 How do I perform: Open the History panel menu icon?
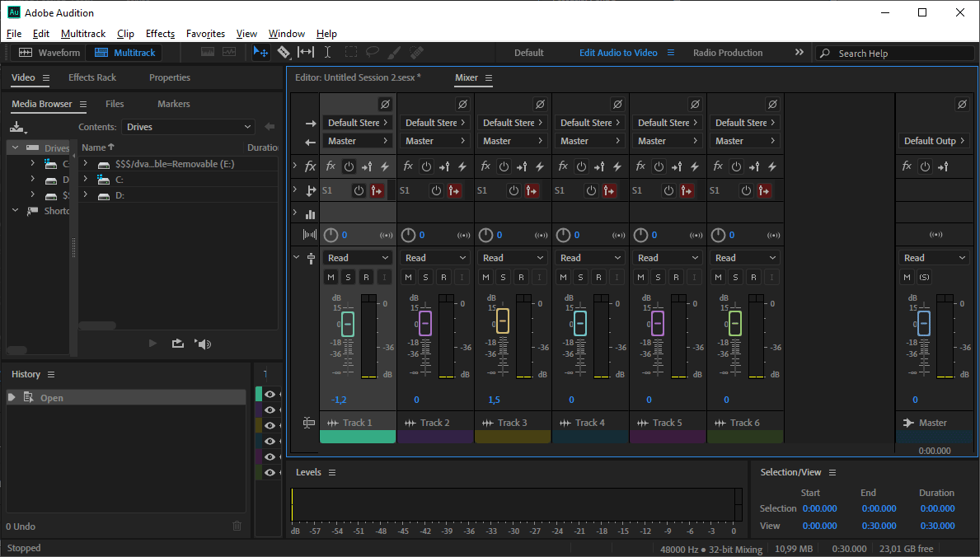[x=51, y=374]
